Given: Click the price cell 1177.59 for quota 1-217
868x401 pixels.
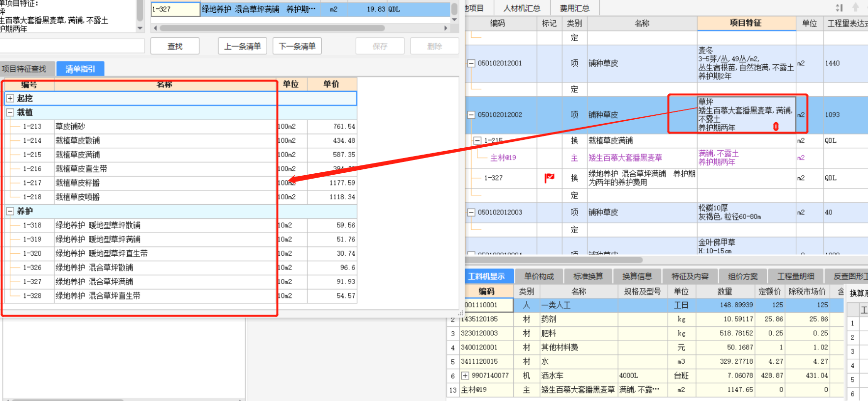Looking at the screenshot, I should click(332, 183).
